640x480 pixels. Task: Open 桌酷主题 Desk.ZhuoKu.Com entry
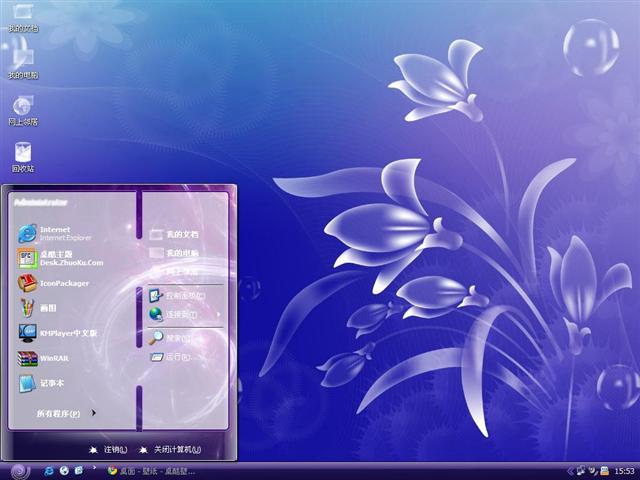click(60, 258)
